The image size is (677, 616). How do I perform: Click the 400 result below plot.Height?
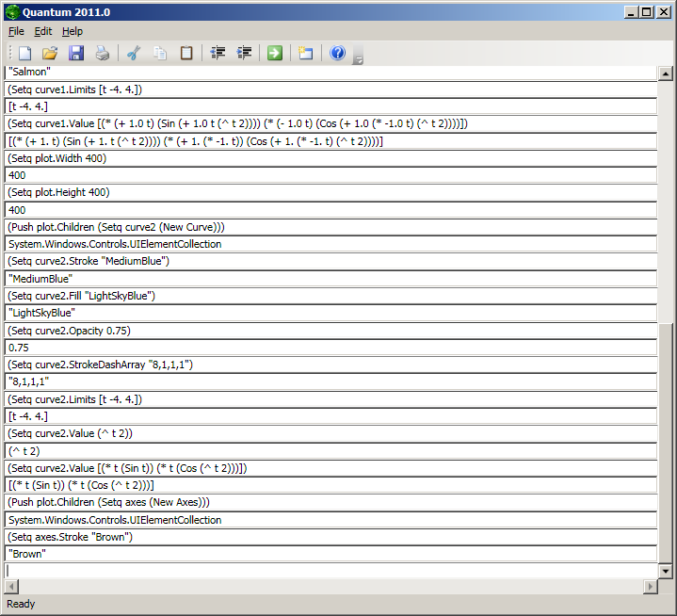coord(330,209)
